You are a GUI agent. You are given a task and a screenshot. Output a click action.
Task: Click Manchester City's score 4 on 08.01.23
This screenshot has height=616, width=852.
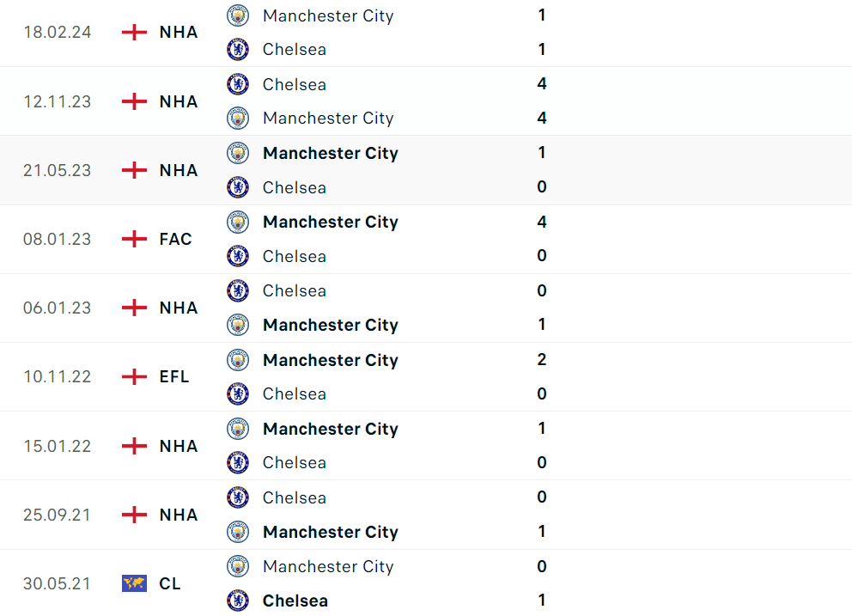(542, 222)
